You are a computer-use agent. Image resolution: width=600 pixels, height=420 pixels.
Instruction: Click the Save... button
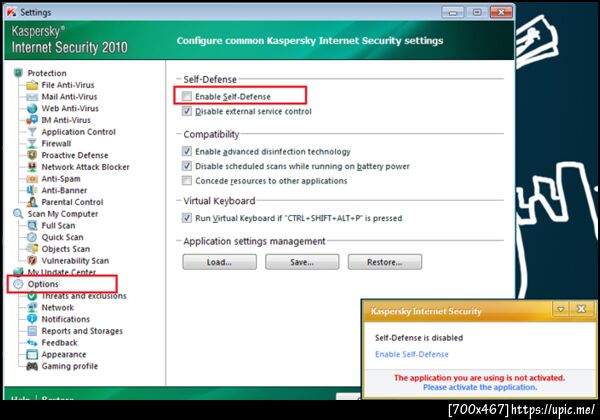302,262
